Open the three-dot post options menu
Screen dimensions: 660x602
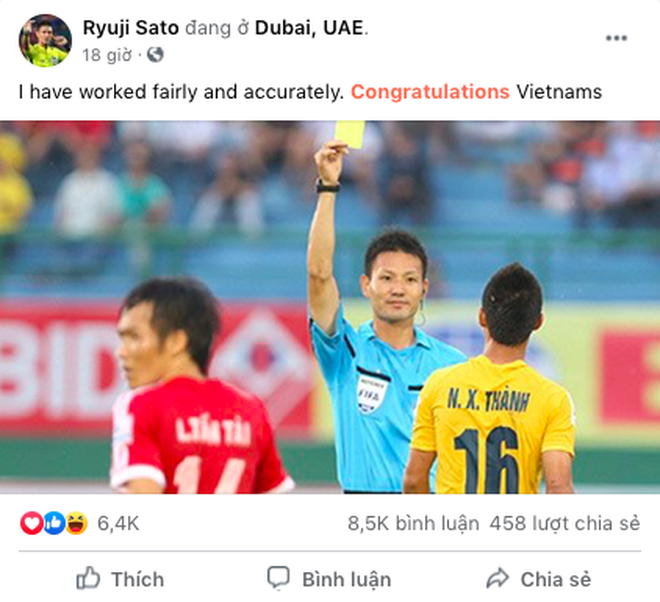pyautogui.click(x=616, y=38)
